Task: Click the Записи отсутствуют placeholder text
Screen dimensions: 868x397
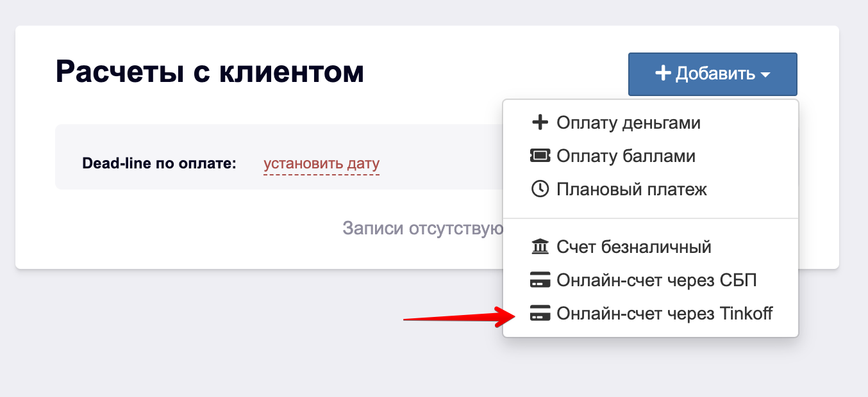Action: [422, 228]
